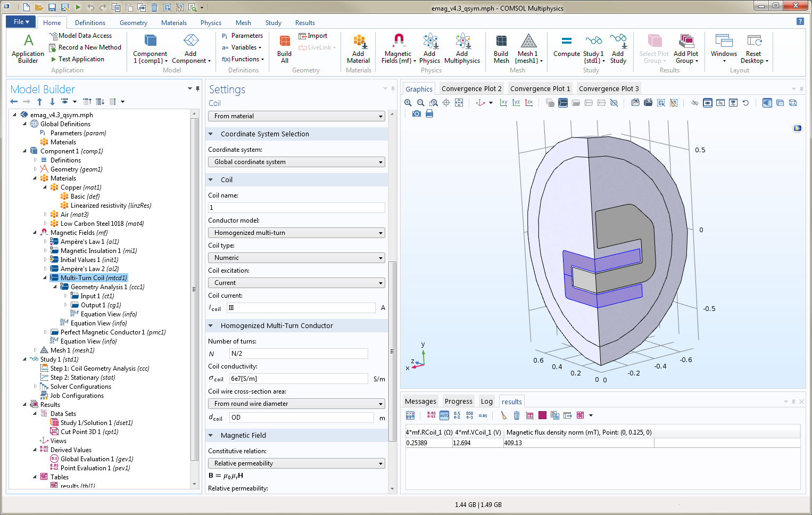812x515 pixels.
Task: Open From round wire diameter dropdown
Action: 296,404
